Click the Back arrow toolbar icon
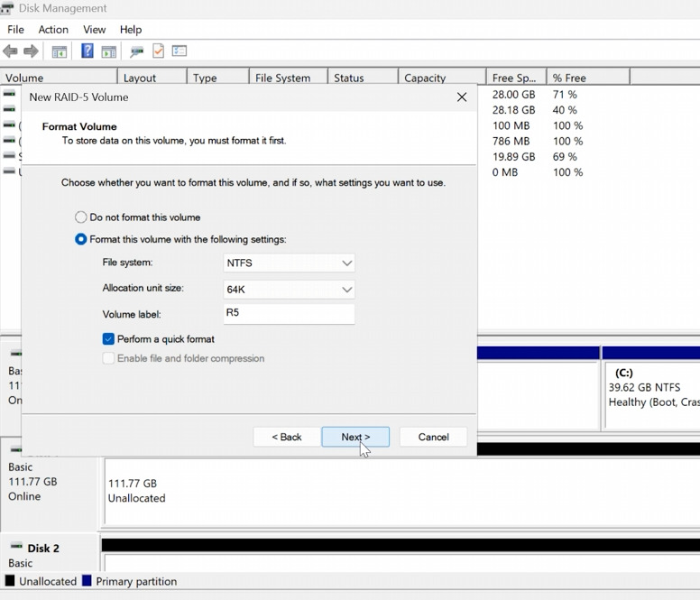The image size is (700, 600). click(x=10, y=51)
